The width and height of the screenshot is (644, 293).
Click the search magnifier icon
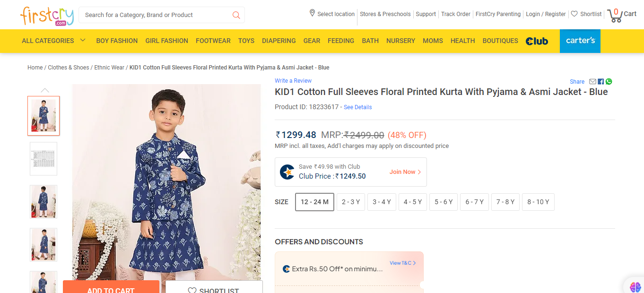point(236,15)
